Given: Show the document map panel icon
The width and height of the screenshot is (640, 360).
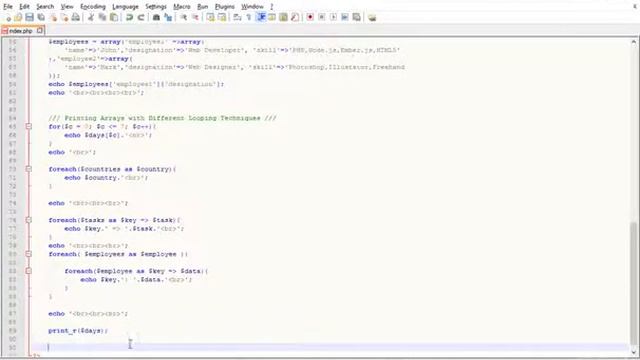Looking at the screenshot, I should [x=283, y=17].
